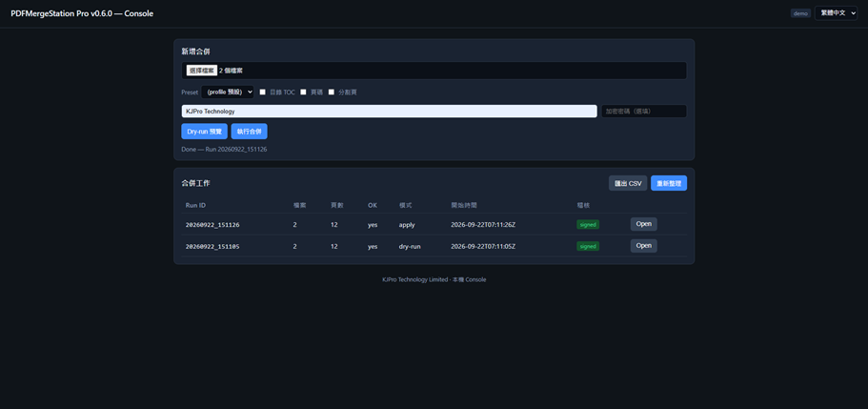Open run 20260922_151105

[x=644, y=246]
